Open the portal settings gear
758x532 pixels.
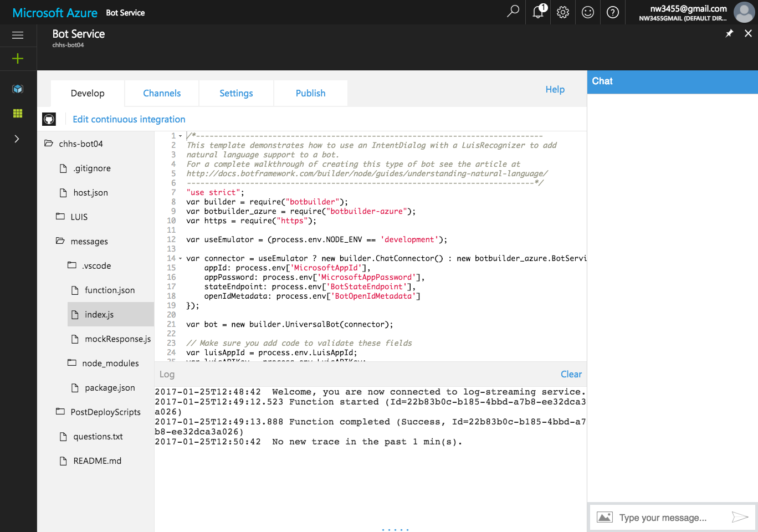562,12
